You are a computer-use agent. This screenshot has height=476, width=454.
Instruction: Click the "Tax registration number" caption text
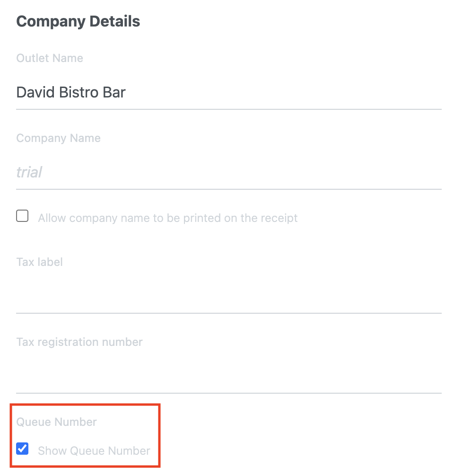click(x=79, y=342)
